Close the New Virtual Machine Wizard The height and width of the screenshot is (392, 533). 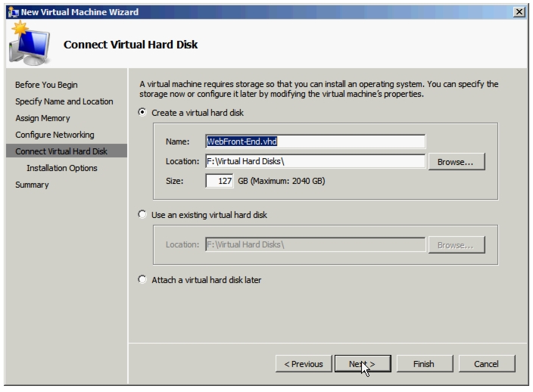[519, 12]
